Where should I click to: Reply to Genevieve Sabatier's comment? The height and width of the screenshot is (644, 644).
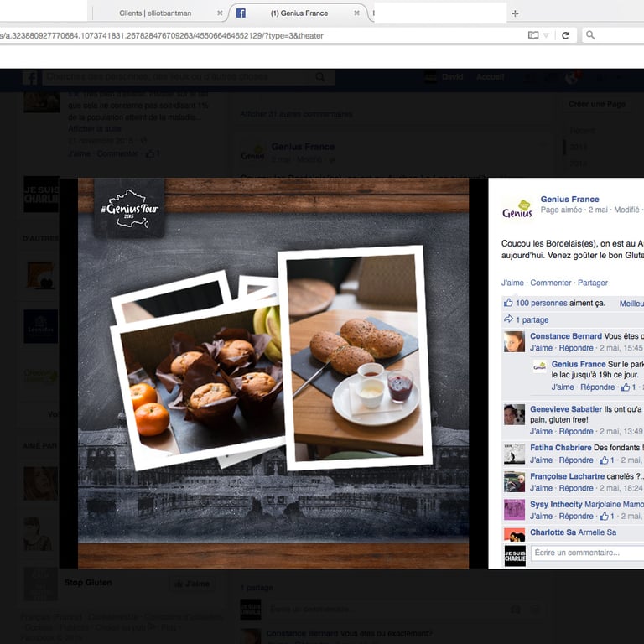[576, 431]
